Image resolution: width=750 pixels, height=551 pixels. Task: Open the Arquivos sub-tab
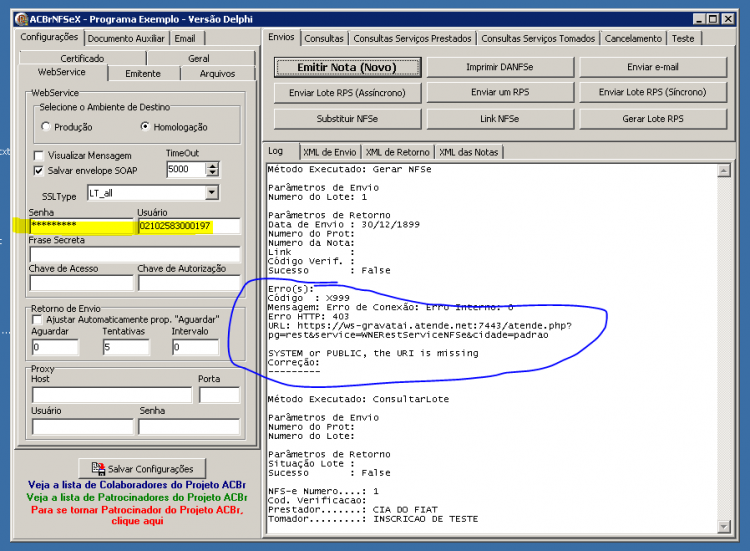(x=218, y=74)
